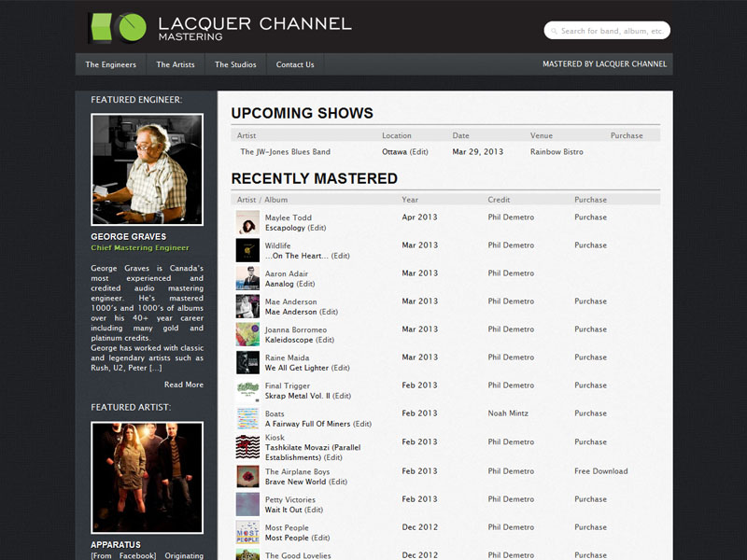Viewport: 747px width, 560px height.
Task: Click Purchase for Most People album
Action: click(591, 527)
